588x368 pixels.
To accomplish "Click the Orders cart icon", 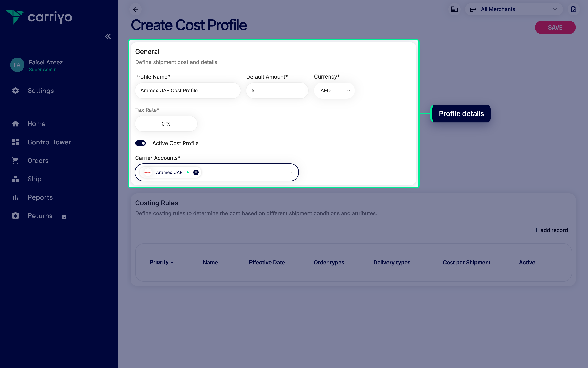I will (15, 161).
